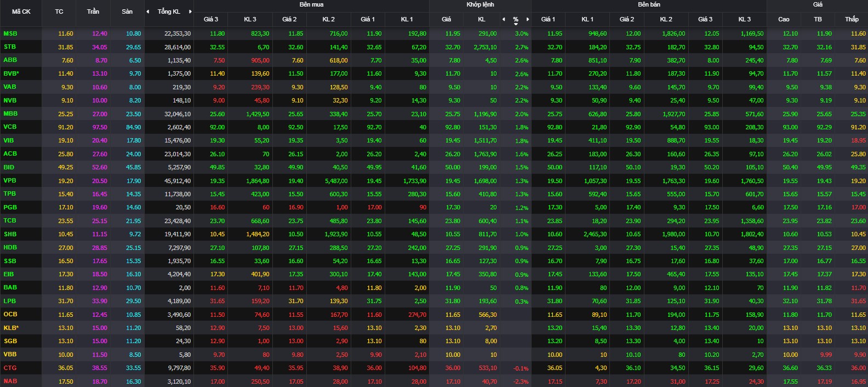Click CTG percent change -0.1%
Image resolution: width=868 pixels, height=387 pixels.
[x=521, y=368]
